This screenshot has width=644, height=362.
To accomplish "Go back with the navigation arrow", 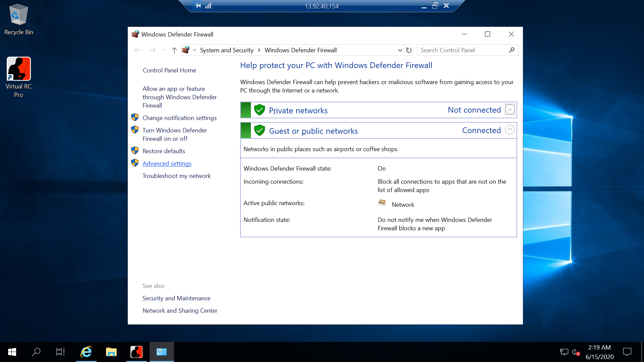I will tap(138, 50).
